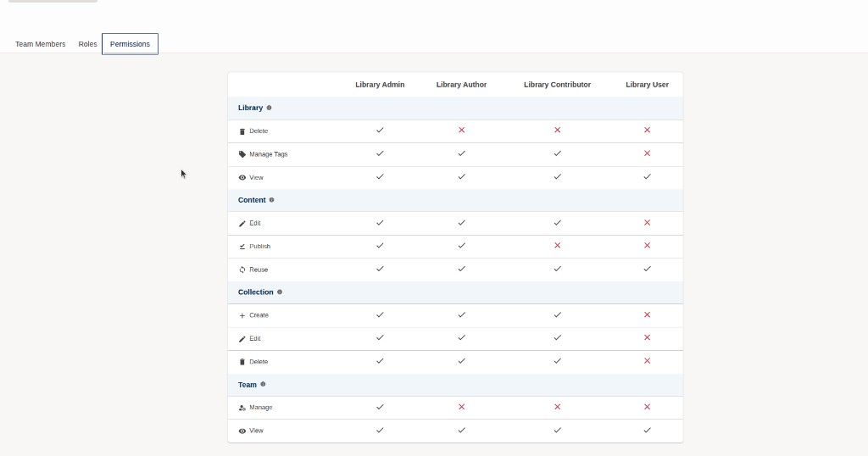Viewport: 868px width, 456px height.
Task: Click the Publish row icon
Action: pyautogui.click(x=242, y=247)
